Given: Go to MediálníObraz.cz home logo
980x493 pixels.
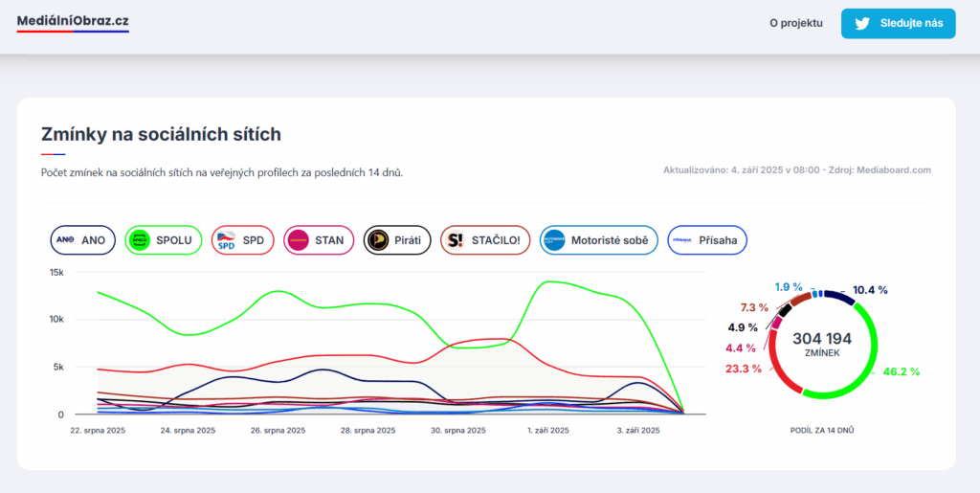Looking at the screenshot, I should (x=73, y=22).
